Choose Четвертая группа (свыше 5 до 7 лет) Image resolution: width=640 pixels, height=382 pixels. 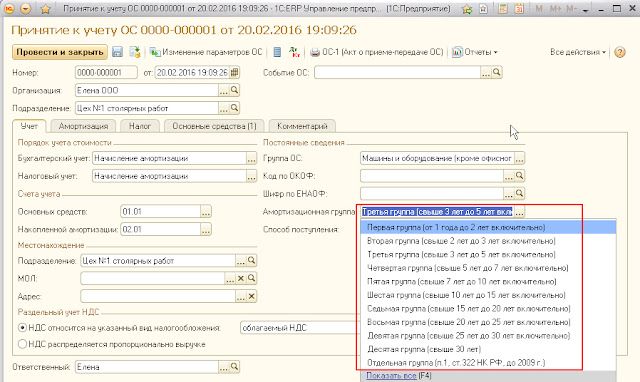(488, 268)
